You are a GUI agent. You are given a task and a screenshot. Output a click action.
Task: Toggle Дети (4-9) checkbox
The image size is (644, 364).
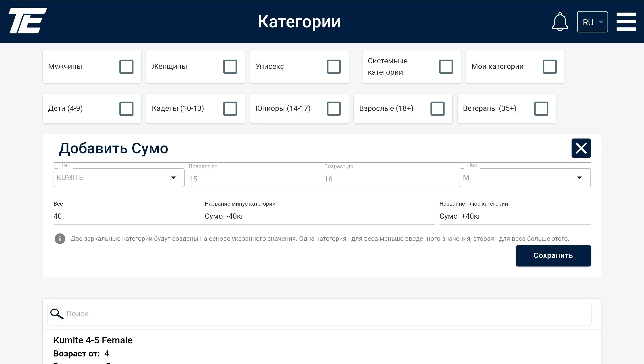(126, 109)
